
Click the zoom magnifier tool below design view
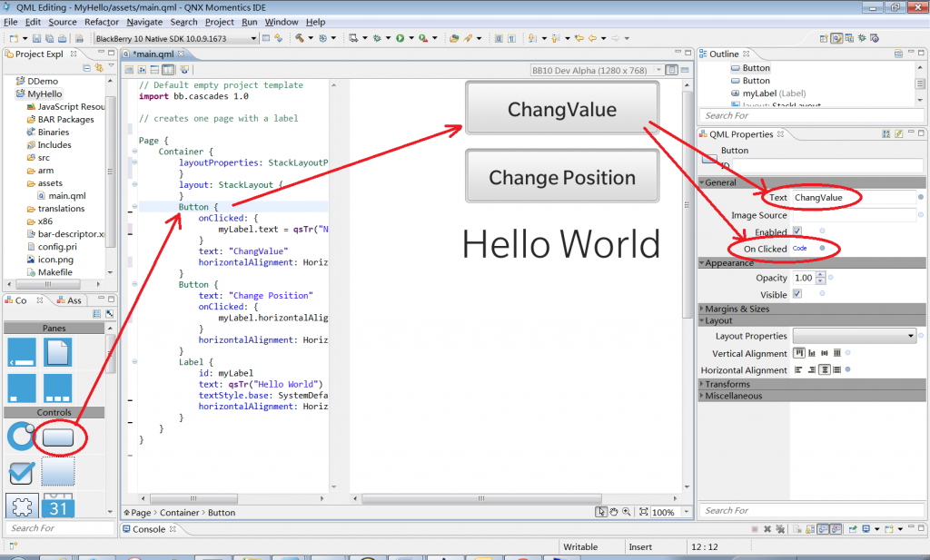tap(627, 512)
